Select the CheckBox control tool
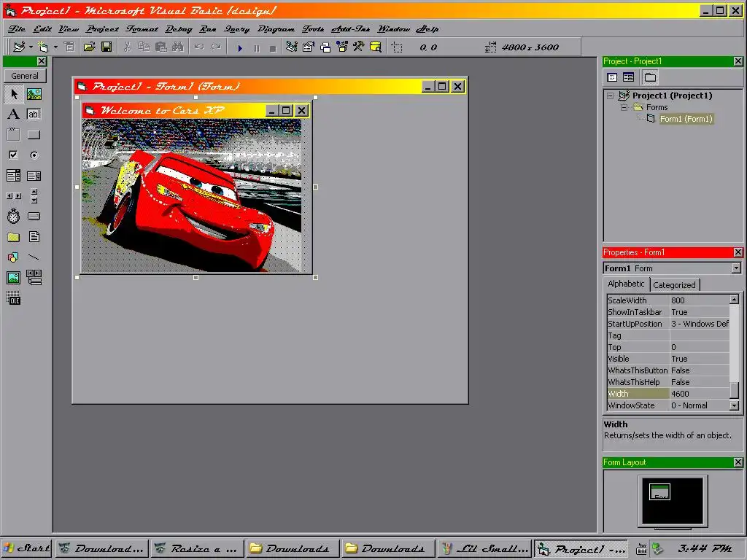747x560 pixels. click(13, 155)
